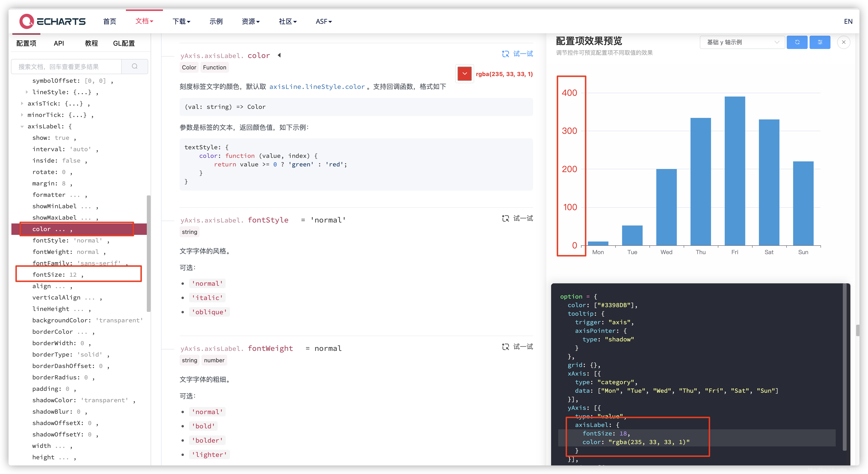Click the Function type tag
Viewport: 868px width, 474px height.
pyautogui.click(x=214, y=68)
